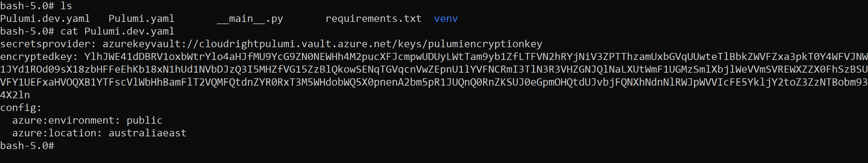Click the 'public' environment value
Screen dimensions: 868x163
click(144, 121)
